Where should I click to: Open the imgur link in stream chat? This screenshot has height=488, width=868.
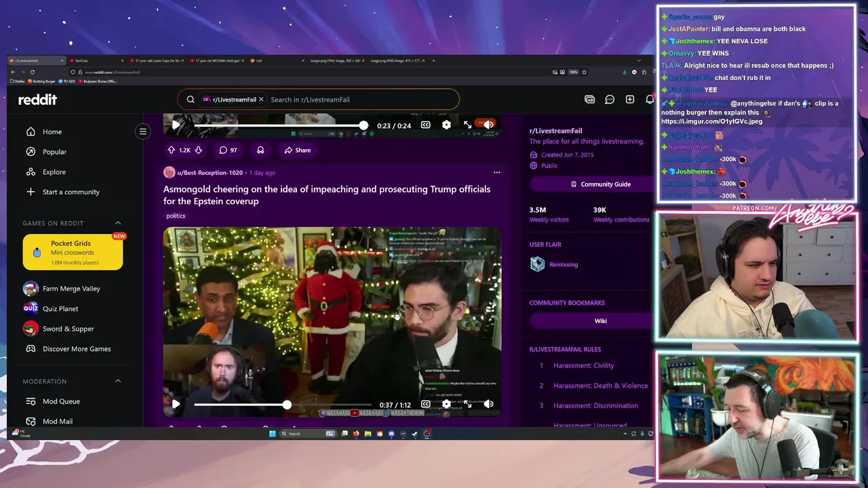point(711,121)
